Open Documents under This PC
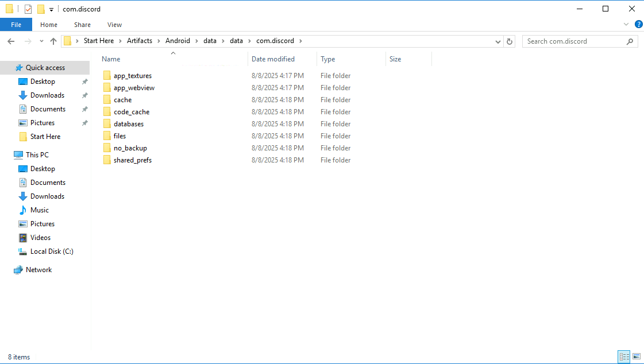The height and width of the screenshot is (364, 644). coord(48,183)
